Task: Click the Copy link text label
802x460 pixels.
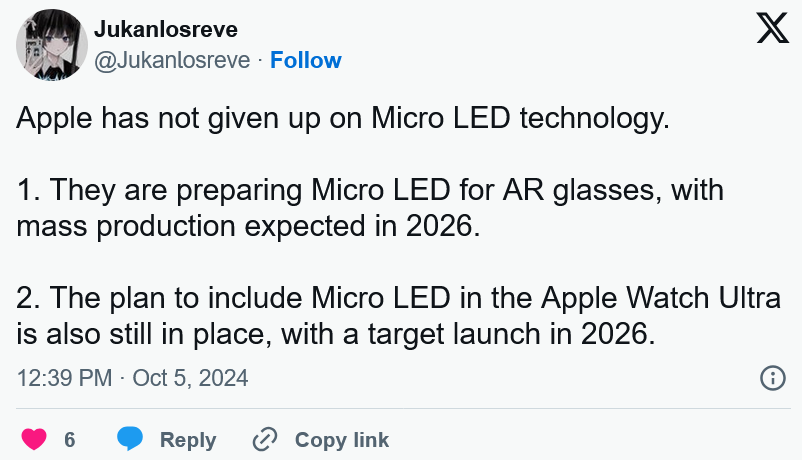Action: coord(342,440)
